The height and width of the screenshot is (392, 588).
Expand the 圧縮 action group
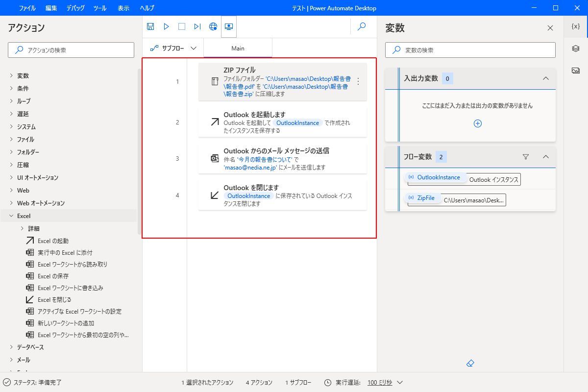tap(11, 165)
